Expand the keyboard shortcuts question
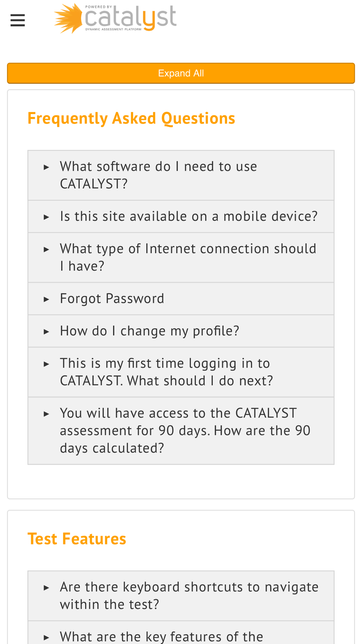Image resolution: width=362 pixels, height=644 pixels. click(181, 596)
